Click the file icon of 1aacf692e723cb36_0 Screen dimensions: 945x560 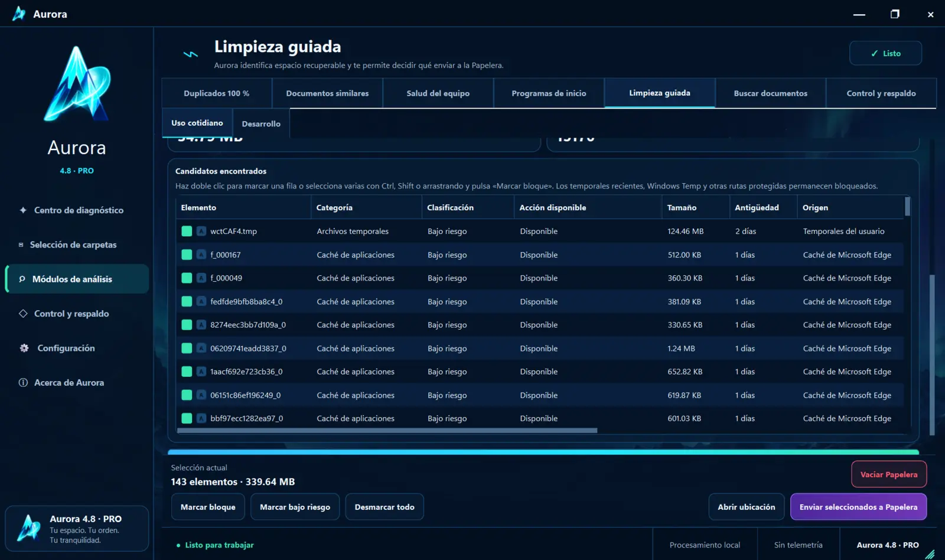click(x=201, y=372)
